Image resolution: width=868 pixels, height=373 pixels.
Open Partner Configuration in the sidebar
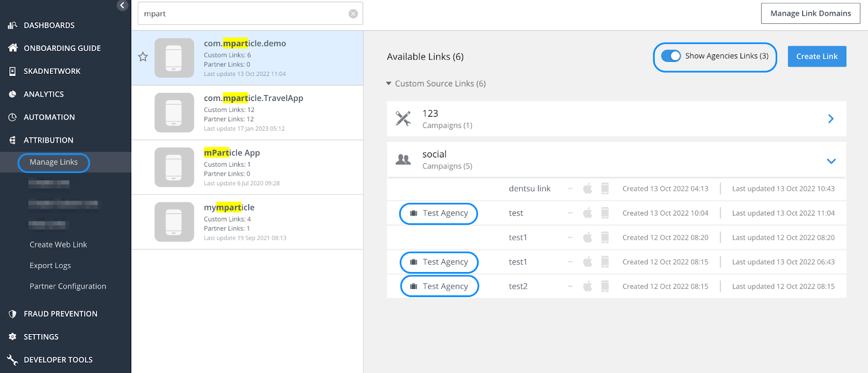[x=68, y=286]
